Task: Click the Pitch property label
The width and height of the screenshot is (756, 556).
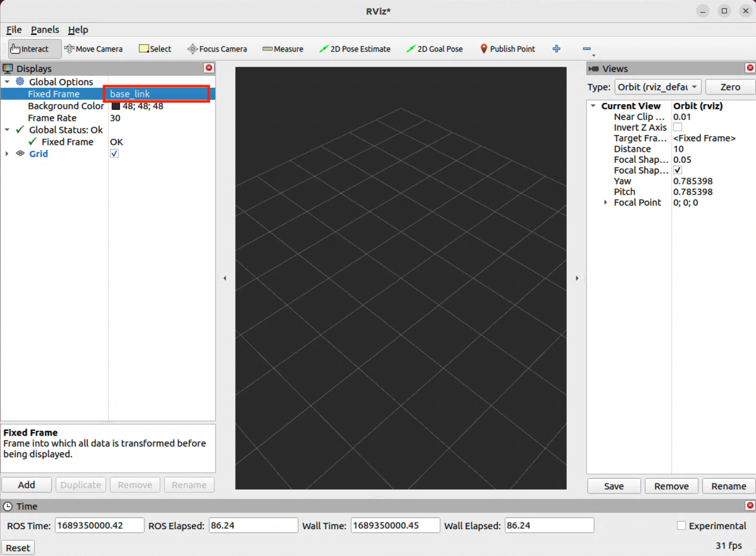Action: pyautogui.click(x=625, y=192)
